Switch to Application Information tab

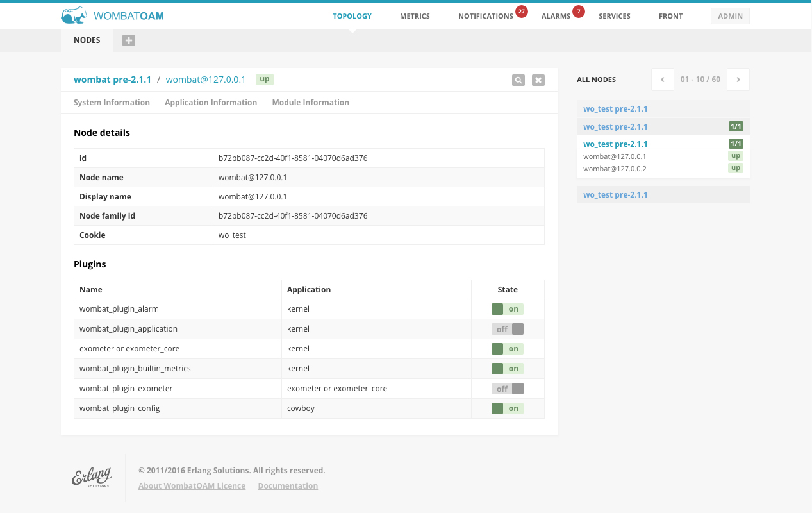(x=211, y=103)
